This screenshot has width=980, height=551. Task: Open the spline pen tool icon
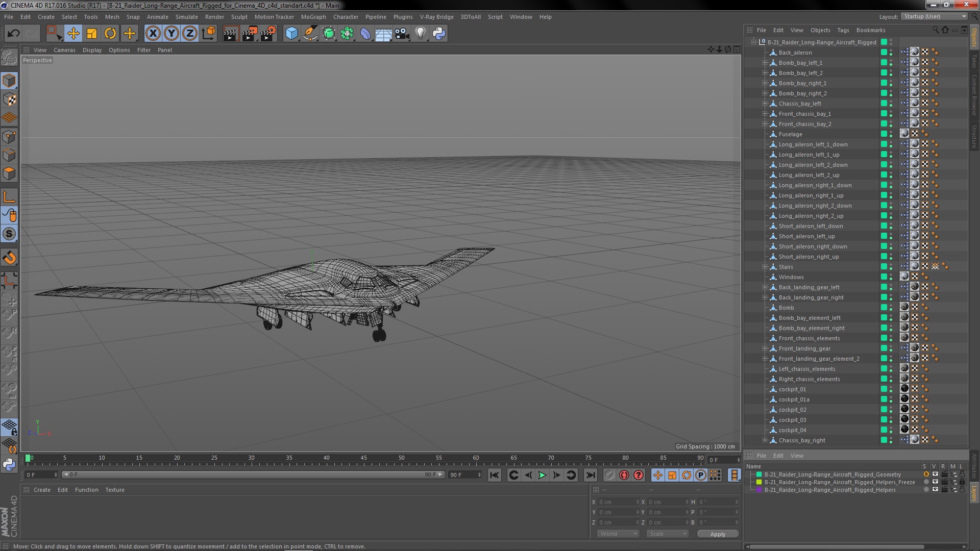click(x=310, y=34)
